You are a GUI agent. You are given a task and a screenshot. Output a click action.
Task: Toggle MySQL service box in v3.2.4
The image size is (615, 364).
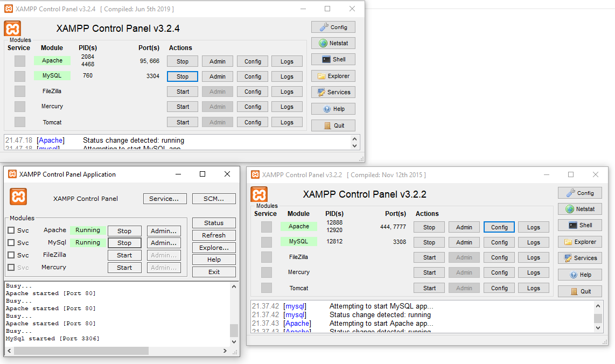(x=20, y=76)
